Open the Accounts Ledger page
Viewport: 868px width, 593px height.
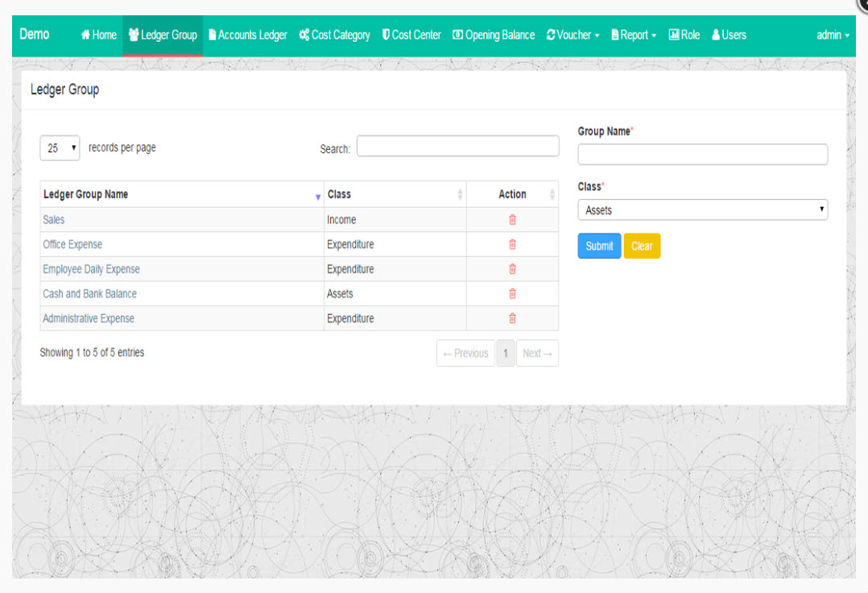tap(247, 35)
